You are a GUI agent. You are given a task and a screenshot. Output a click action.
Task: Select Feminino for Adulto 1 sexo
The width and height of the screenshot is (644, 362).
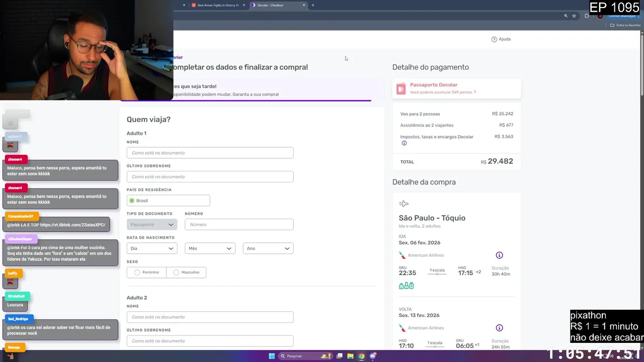146,273
